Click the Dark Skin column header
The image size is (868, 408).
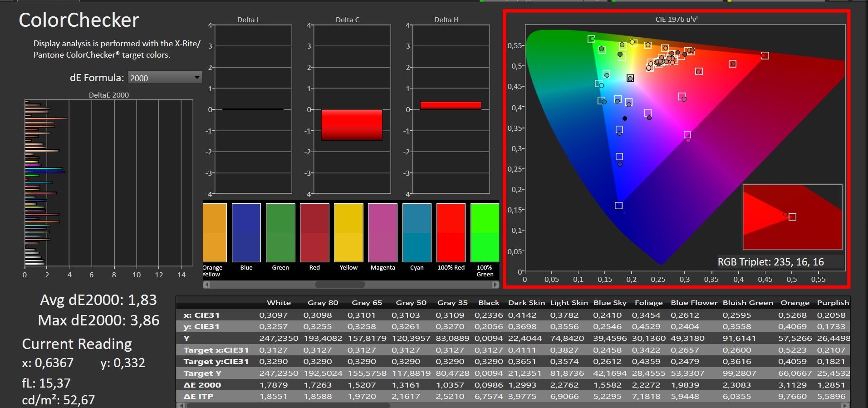pyautogui.click(x=526, y=303)
